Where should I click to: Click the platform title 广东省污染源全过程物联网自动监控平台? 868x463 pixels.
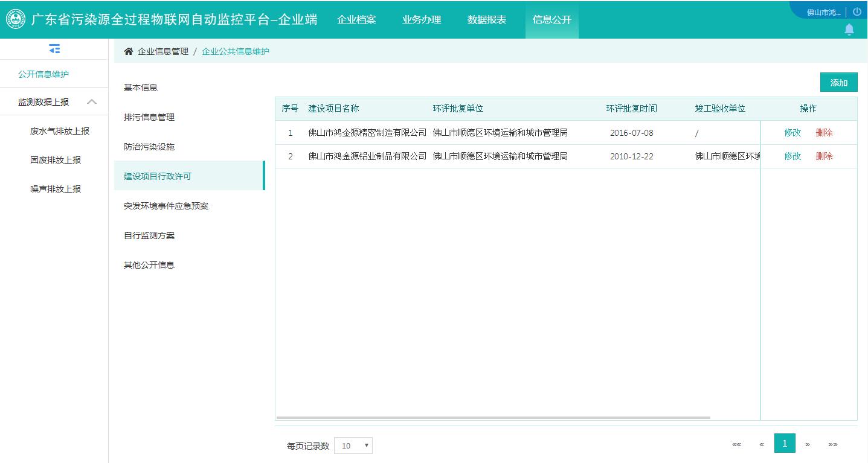coord(174,19)
